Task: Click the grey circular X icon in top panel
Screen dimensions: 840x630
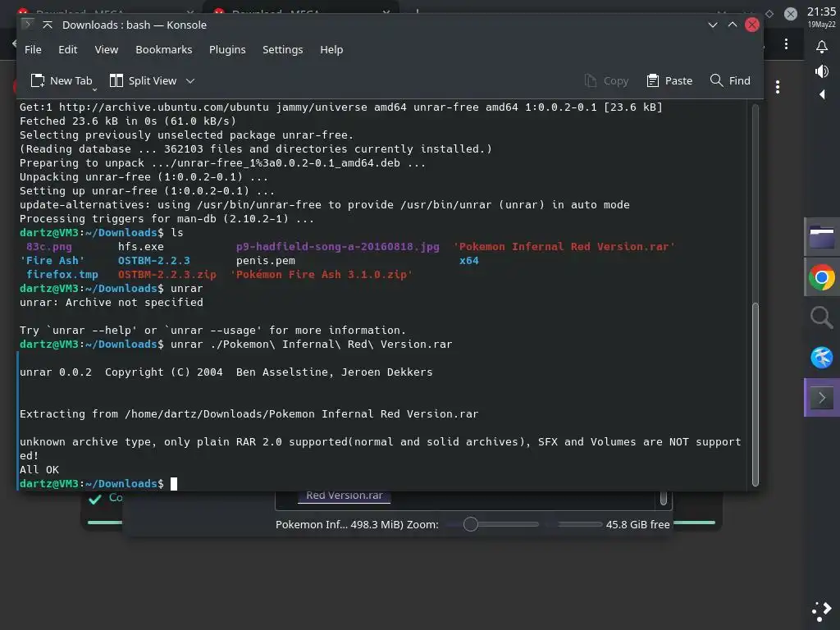Action: coord(791,14)
